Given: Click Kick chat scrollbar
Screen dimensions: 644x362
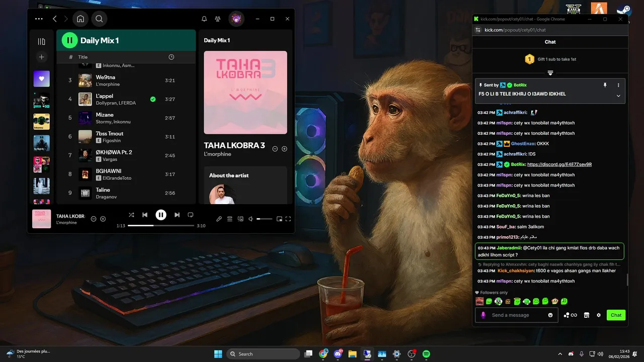Looking at the screenshot, I should (627, 280).
